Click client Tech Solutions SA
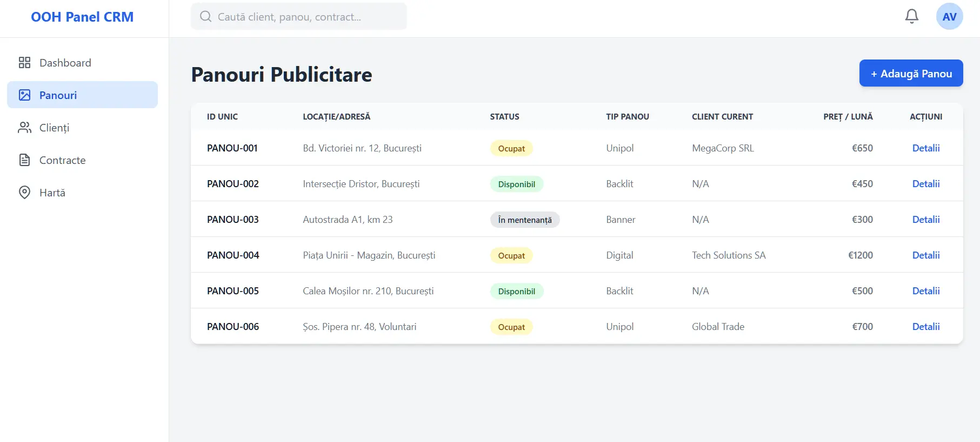This screenshot has height=442, width=980. point(729,255)
